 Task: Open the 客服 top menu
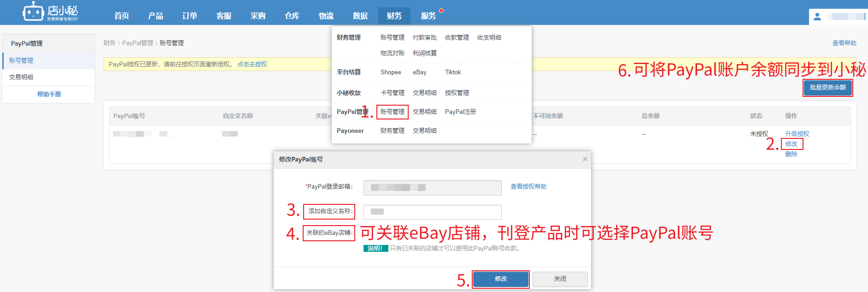click(x=224, y=16)
